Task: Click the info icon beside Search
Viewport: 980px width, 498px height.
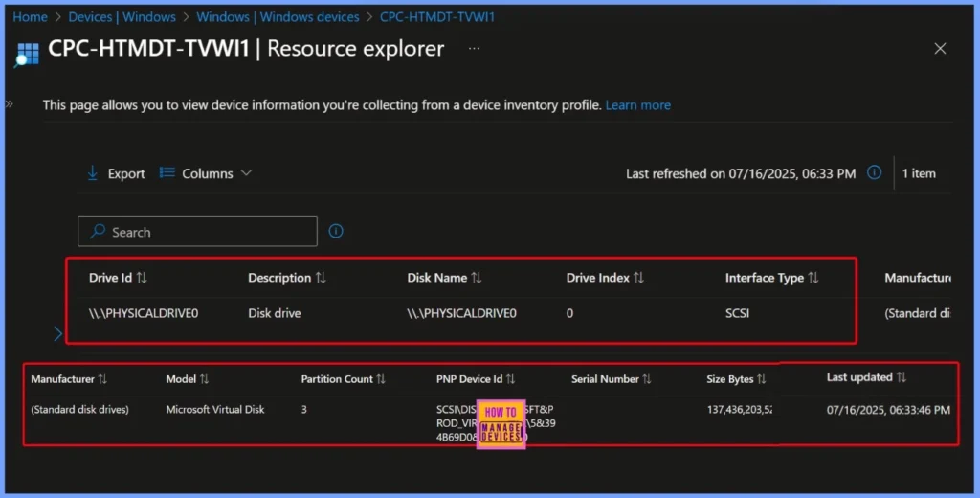Action: (336, 232)
